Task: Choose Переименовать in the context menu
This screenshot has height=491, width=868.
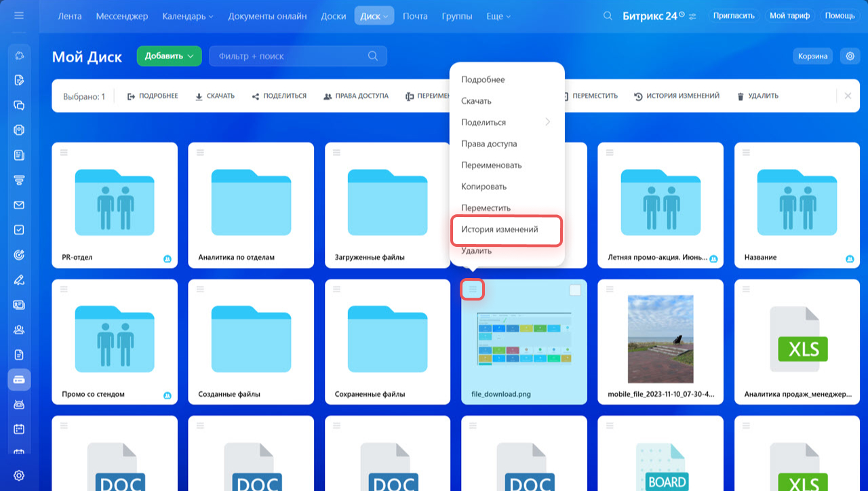Action: 507,165
